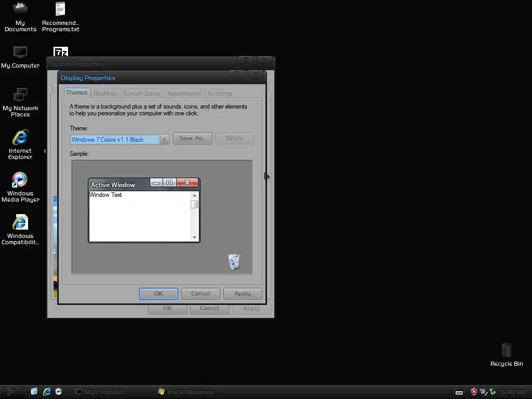Click the green network tray icon
This screenshot has height=399, width=532.
(493, 392)
